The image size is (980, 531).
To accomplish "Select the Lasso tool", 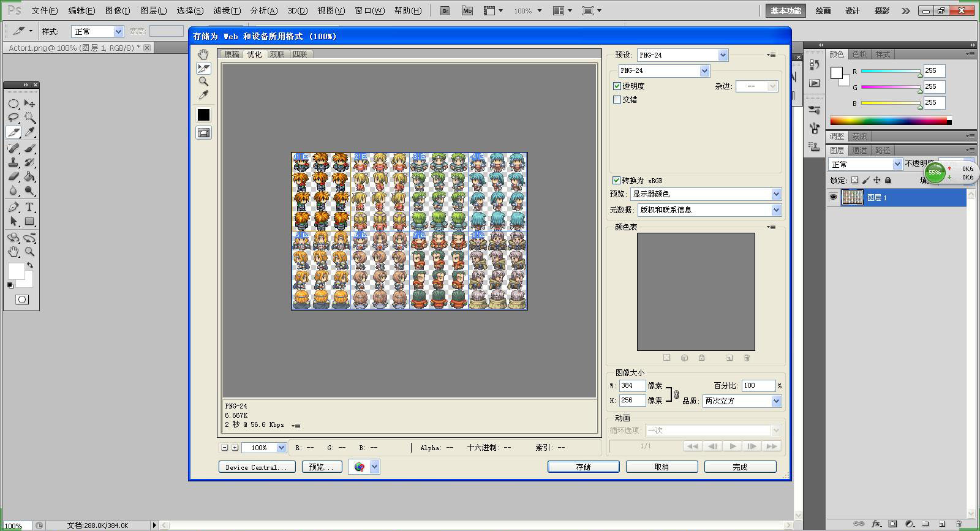I will click(13, 118).
